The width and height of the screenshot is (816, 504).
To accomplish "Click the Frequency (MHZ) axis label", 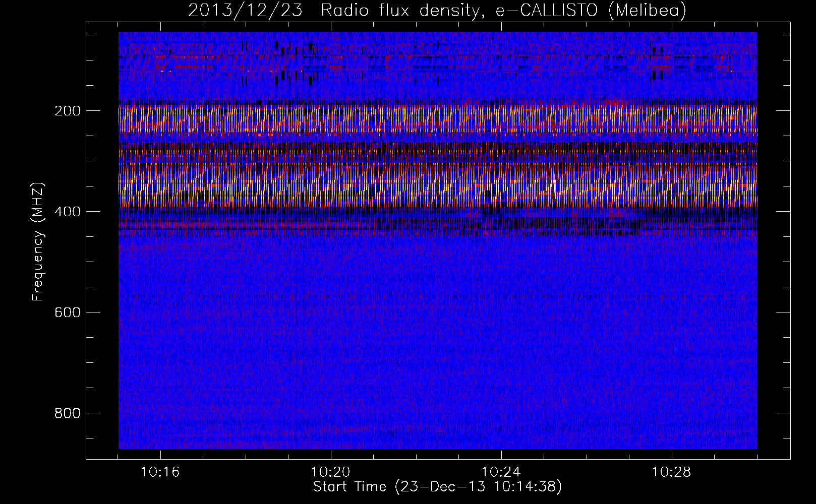I will (38, 242).
